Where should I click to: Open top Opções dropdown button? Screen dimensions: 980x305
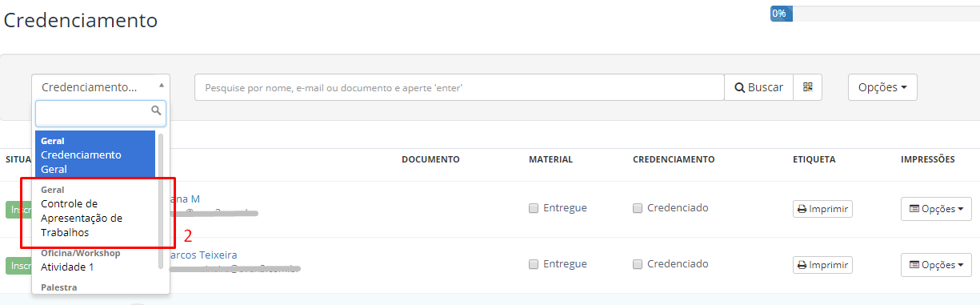pos(882,87)
